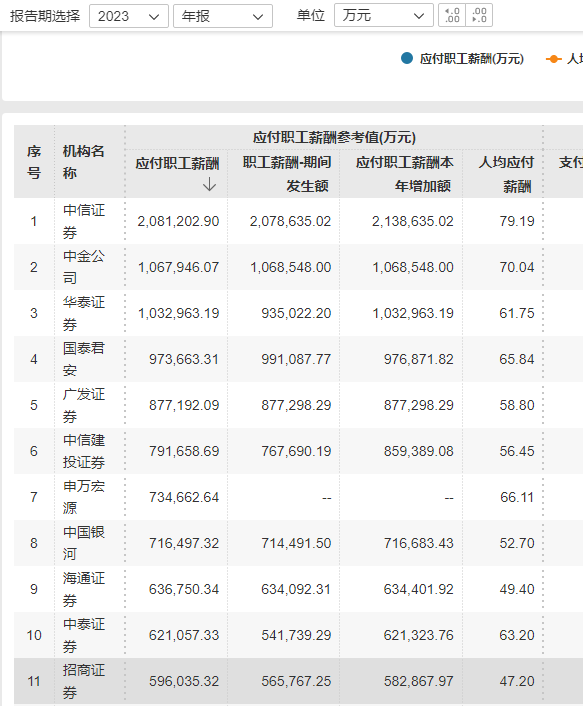Screen dimensions: 583x706
Task: Open the 2023 report year dropdown
Action: click(x=129, y=16)
